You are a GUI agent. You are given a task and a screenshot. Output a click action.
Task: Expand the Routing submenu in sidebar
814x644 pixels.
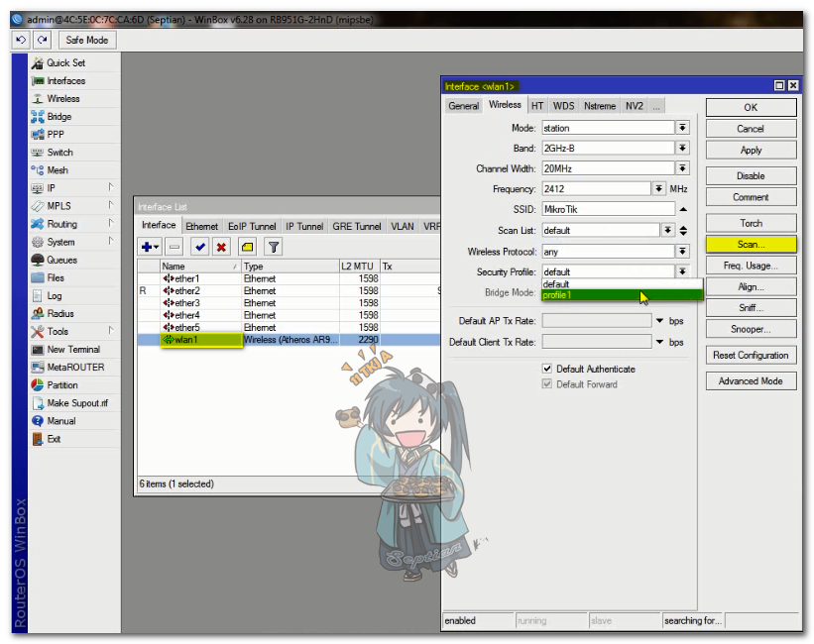click(x=111, y=223)
